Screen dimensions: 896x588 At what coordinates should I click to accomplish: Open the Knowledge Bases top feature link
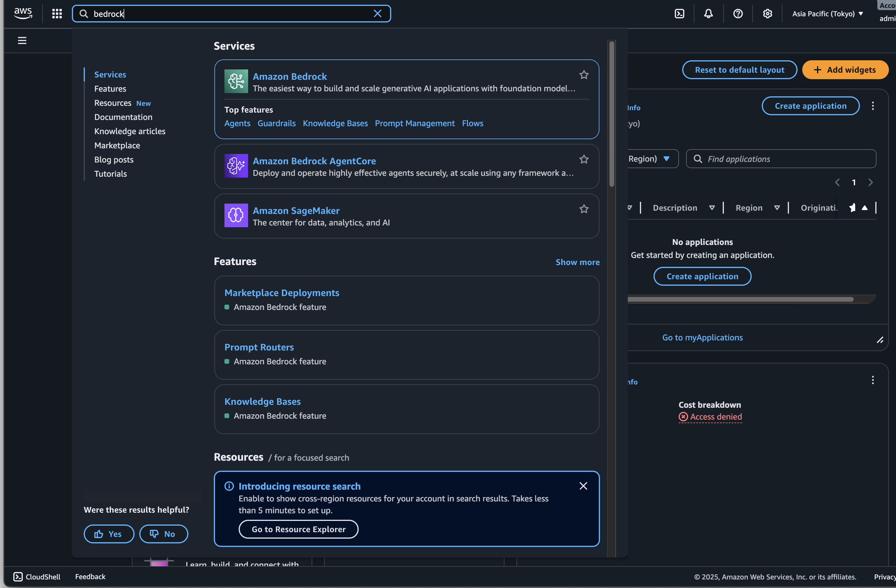335,124
